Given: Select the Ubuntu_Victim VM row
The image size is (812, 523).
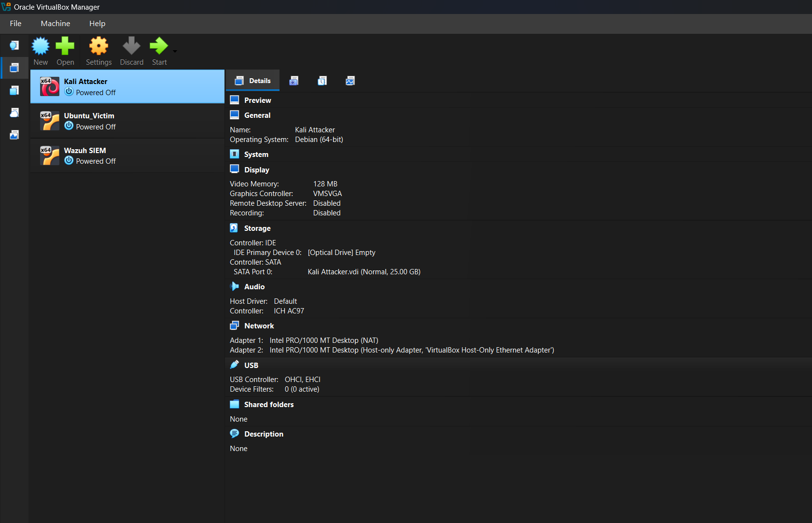Looking at the screenshot, I should coord(127,121).
